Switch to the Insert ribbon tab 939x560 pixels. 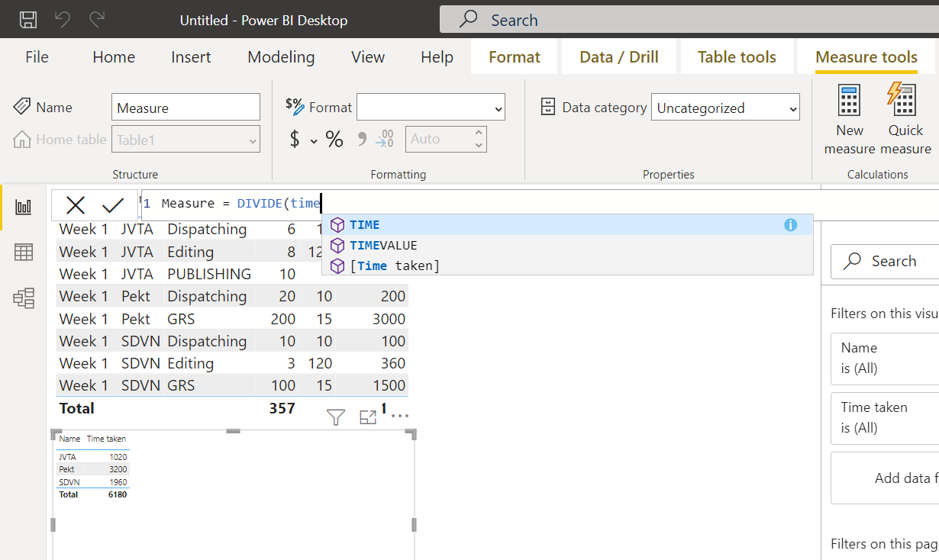point(191,57)
